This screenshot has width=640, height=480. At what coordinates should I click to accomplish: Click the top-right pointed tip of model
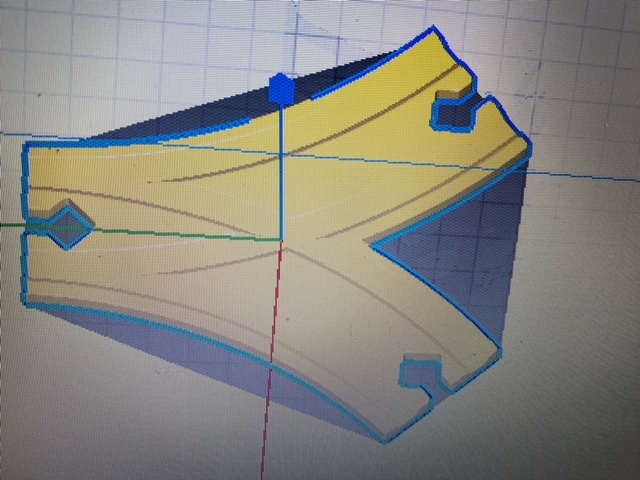(433, 29)
